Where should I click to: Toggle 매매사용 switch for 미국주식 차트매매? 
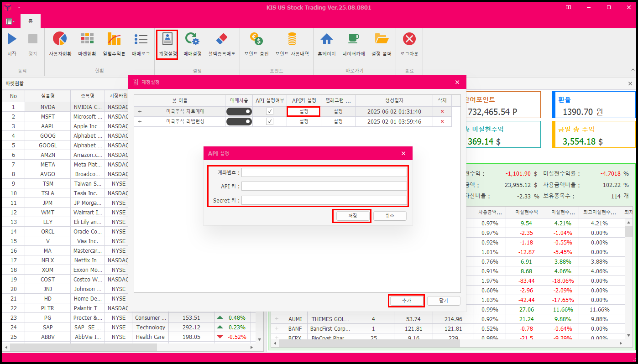[239, 112]
